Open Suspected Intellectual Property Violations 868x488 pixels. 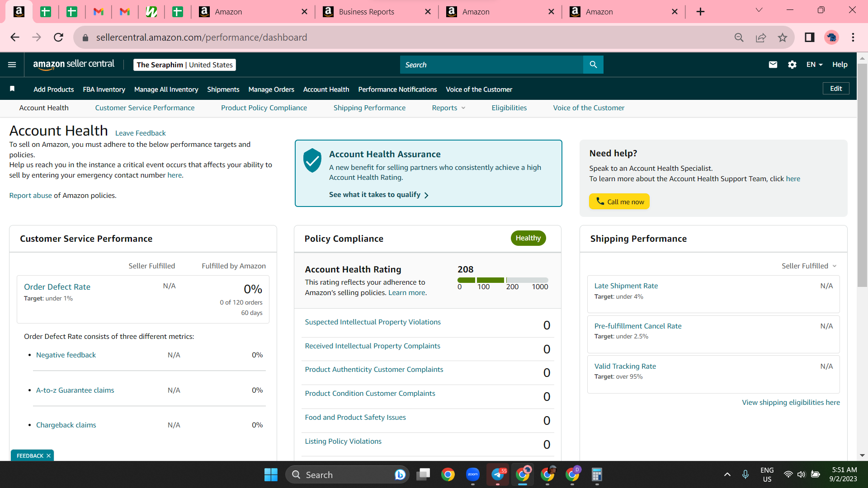click(373, 322)
